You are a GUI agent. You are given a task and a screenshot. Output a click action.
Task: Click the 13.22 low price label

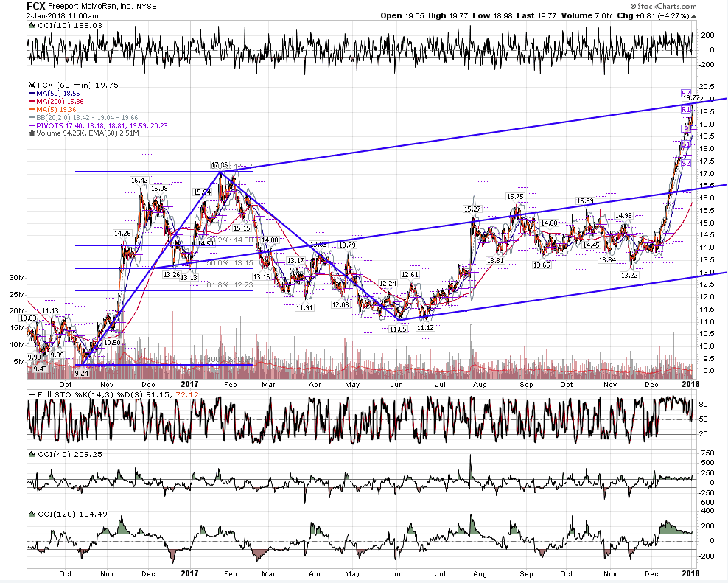click(x=629, y=275)
